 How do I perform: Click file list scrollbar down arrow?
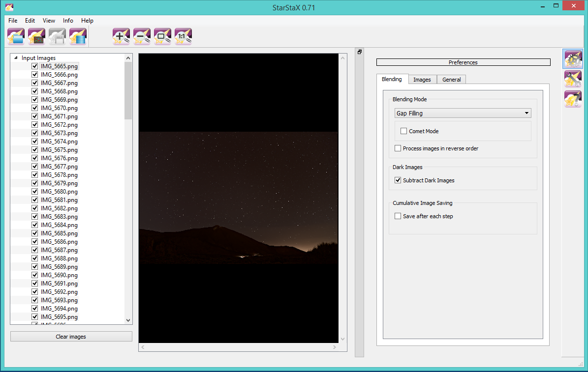[128, 320]
